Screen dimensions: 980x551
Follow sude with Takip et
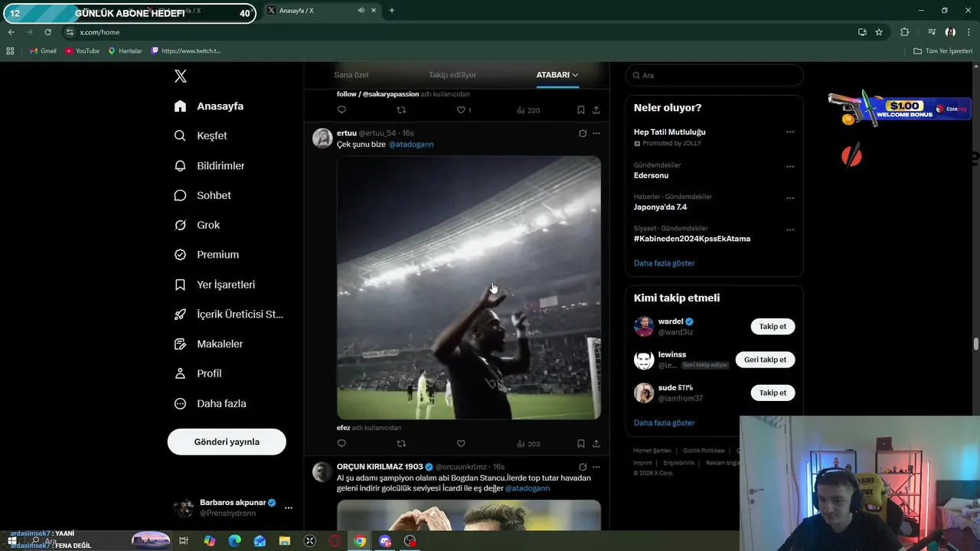[773, 393]
